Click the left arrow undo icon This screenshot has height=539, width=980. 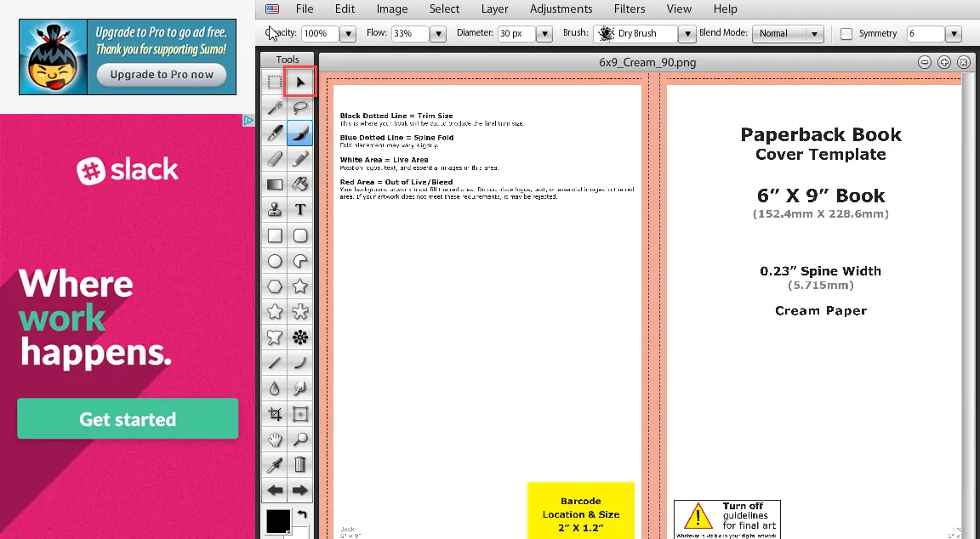[275, 491]
